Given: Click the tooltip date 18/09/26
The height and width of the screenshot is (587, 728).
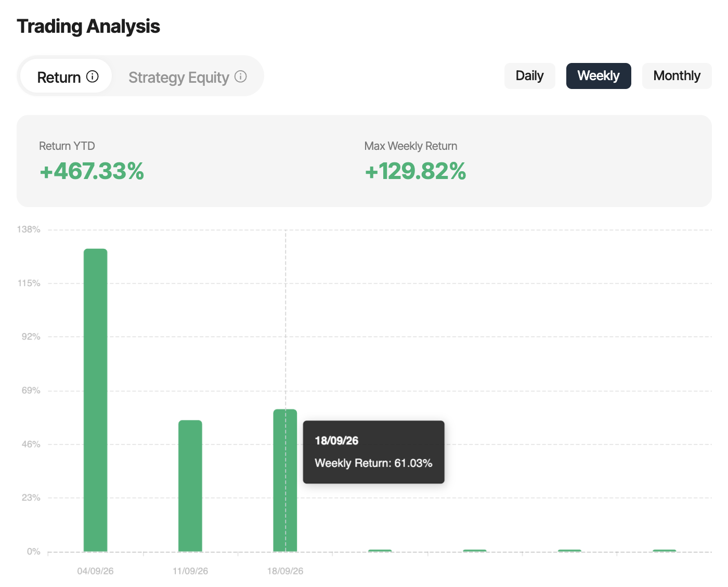Looking at the screenshot, I should point(336,441).
